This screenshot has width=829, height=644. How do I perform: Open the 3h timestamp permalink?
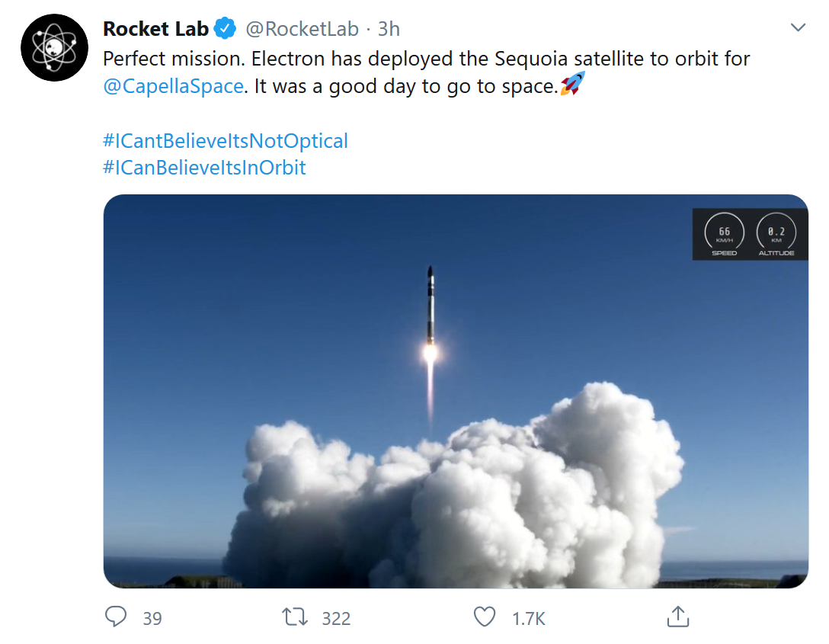point(389,29)
